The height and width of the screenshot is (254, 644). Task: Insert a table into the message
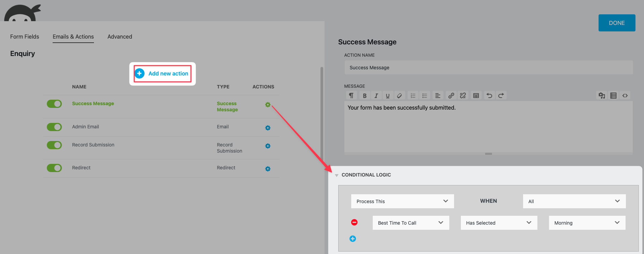[476, 96]
